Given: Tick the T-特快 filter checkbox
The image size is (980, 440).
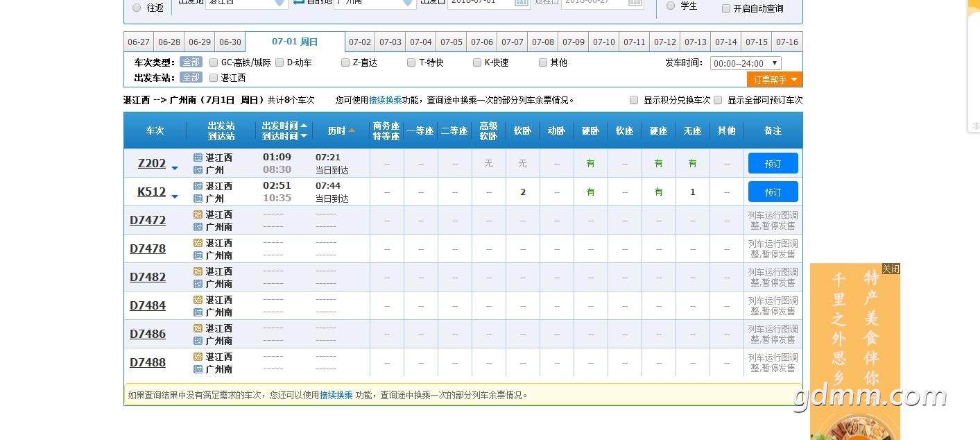Looking at the screenshot, I should click(411, 62).
